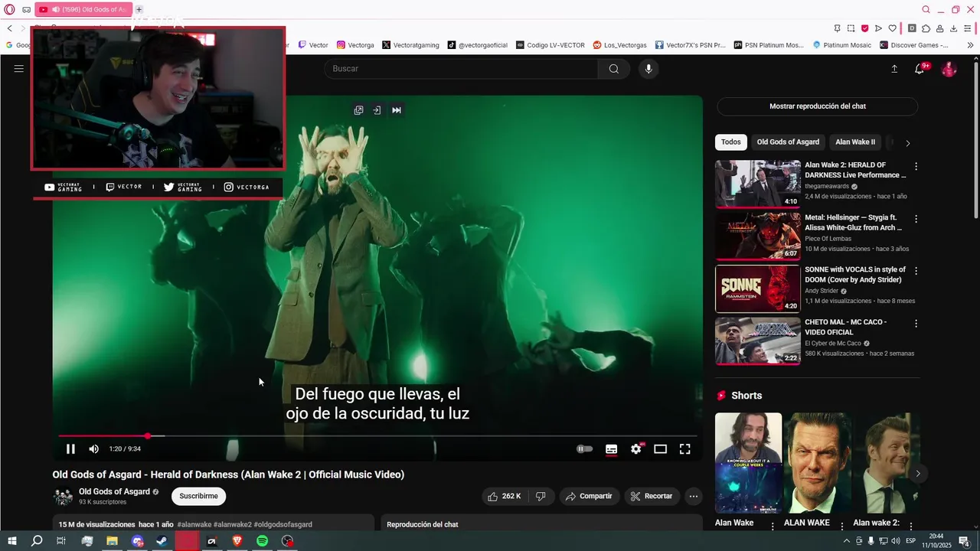Image resolution: width=980 pixels, height=551 pixels.
Task: Open options for Herald of Darkness Live video
Action: (916, 166)
